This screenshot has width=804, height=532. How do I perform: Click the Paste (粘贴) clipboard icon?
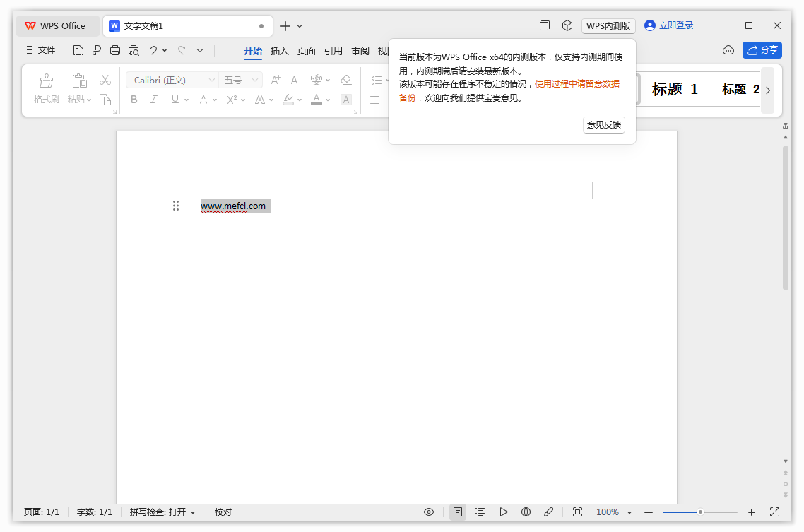click(79, 81)
